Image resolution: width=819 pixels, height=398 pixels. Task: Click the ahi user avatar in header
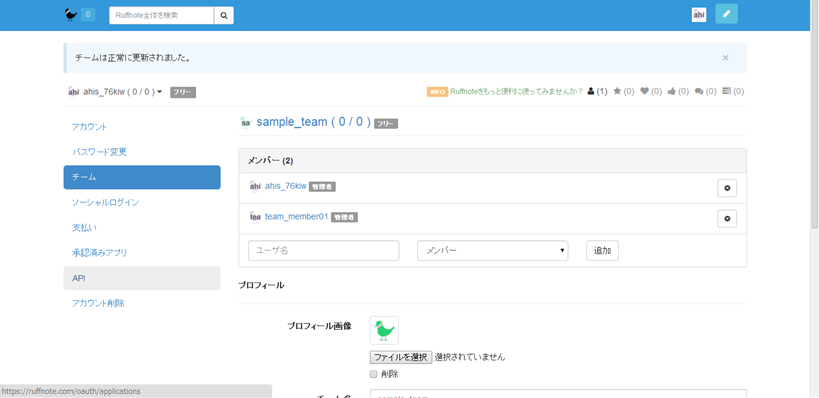(x=699, y=15)
